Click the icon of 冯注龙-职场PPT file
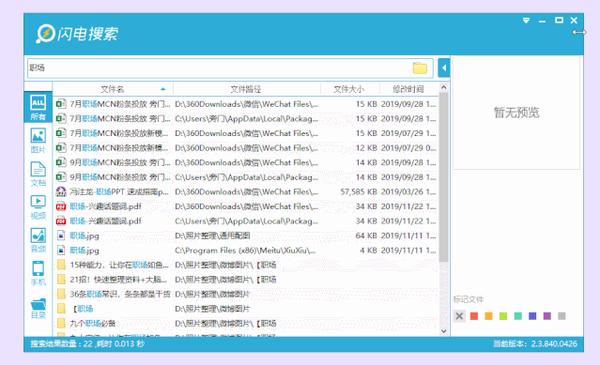 click(61, 192)
